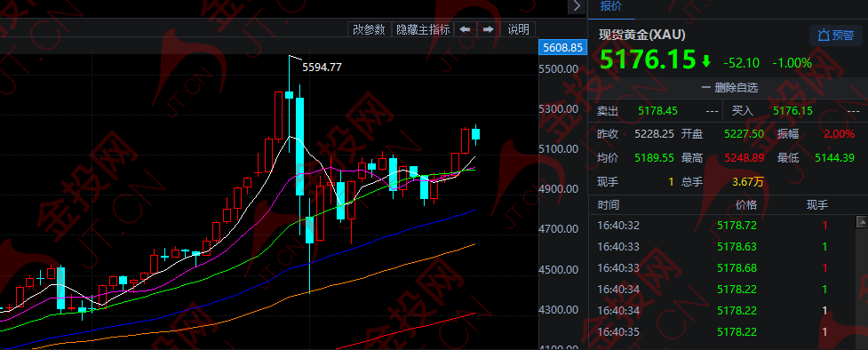Image resolution: width=868 pixels, height=350 pixels.
Task: Click the trade row priced 5178.63
Action: tap(721, 246)
